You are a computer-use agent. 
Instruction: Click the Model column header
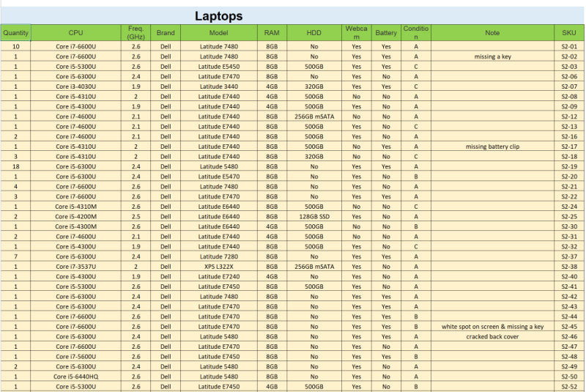219,33
